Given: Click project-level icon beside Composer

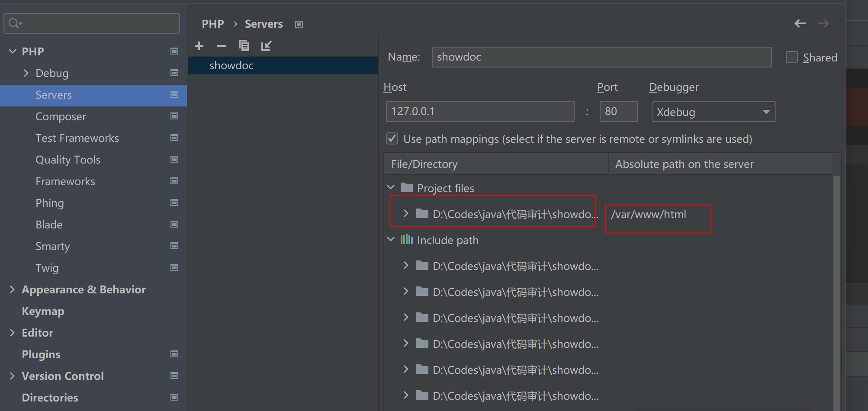Looking at the screenshot, I should [x=174, y=116].
